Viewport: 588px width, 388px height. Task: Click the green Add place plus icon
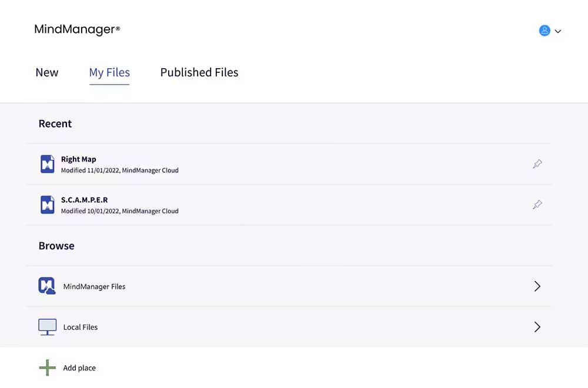[x=47, y=367]
